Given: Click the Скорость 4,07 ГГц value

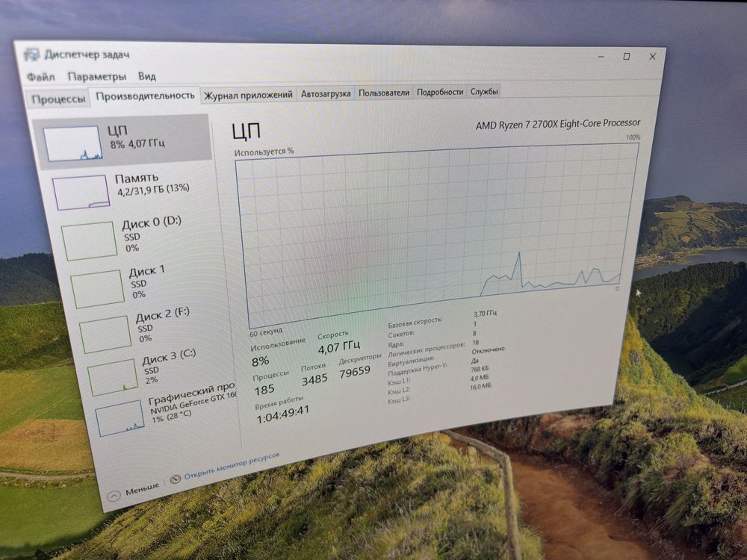Looking at the screenshot, I should 338,347.
